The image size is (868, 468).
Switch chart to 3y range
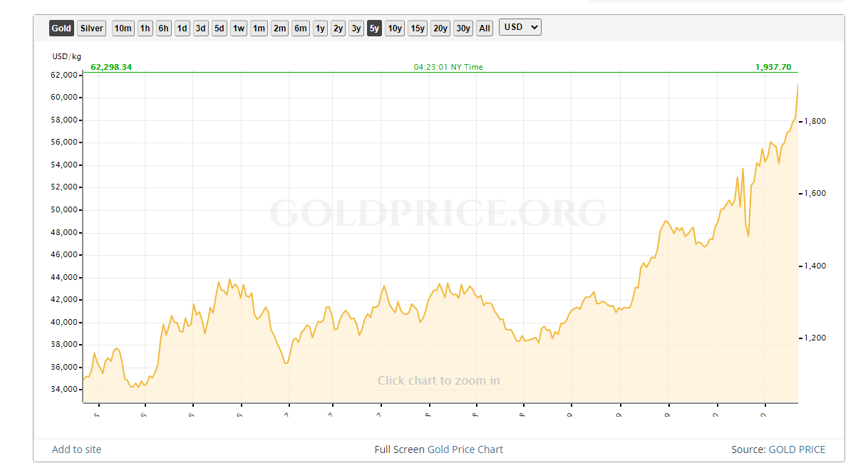[356, 28]
